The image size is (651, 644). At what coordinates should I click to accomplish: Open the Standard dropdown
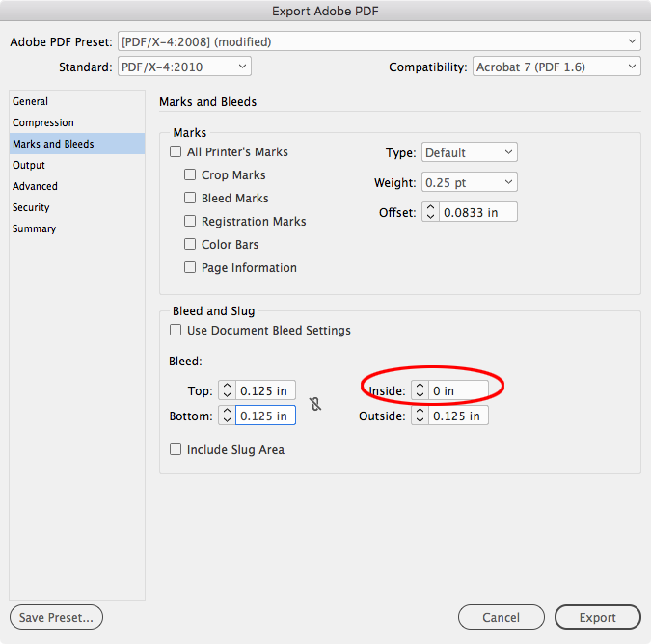184,67
